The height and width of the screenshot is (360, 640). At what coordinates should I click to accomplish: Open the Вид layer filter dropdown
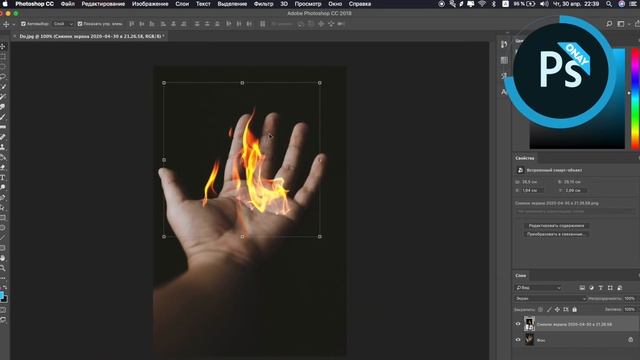click(538, 288)
